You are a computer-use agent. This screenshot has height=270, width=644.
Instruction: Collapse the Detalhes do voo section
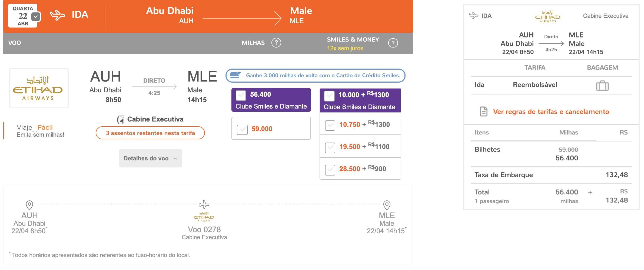(150, 158)
